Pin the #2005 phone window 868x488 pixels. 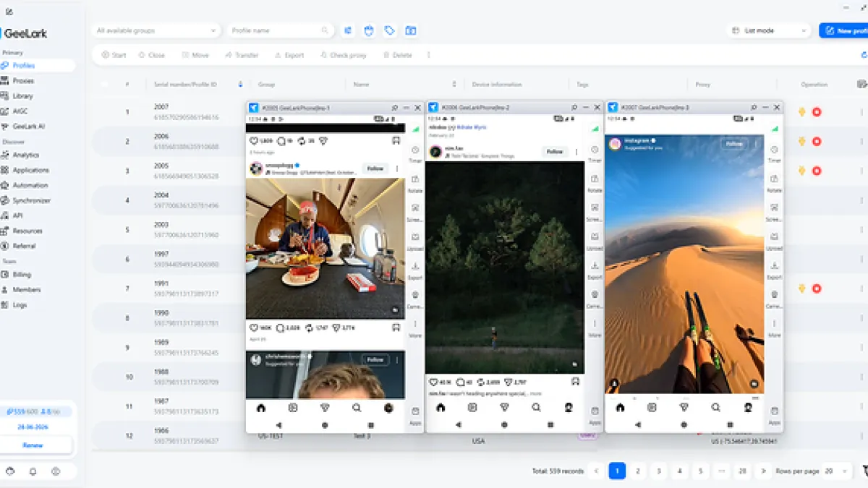394,108
